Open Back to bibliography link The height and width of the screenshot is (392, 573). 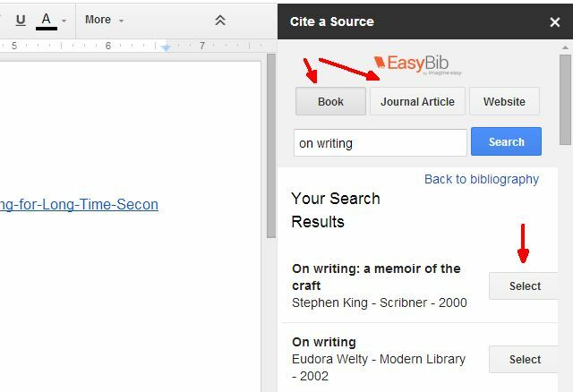click(482, 179)
